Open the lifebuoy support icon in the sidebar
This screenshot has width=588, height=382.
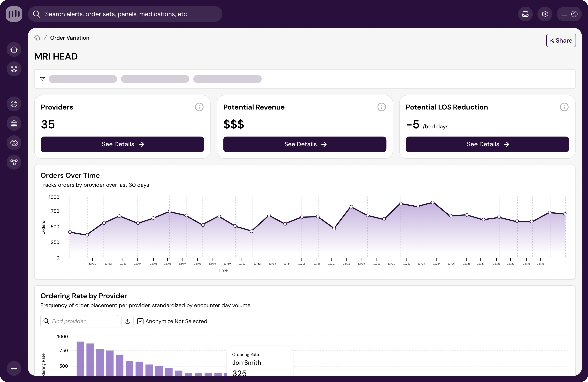click(x=14, y=69)
